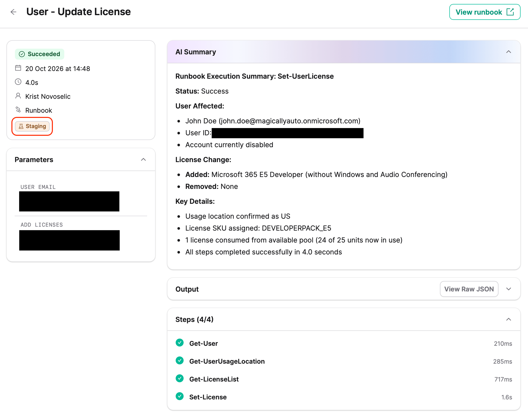The height and width of the screenshot is (420, 528).
Task: Click the ADD LICENSES parameter value field
Action: 69,240
